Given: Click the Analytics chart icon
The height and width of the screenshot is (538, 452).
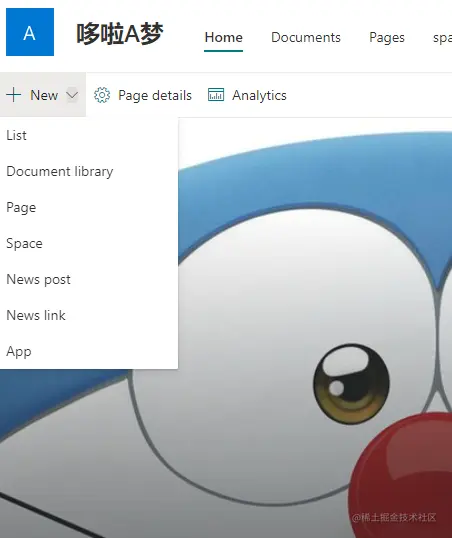Looking at the screenshot, I should 216,95.
